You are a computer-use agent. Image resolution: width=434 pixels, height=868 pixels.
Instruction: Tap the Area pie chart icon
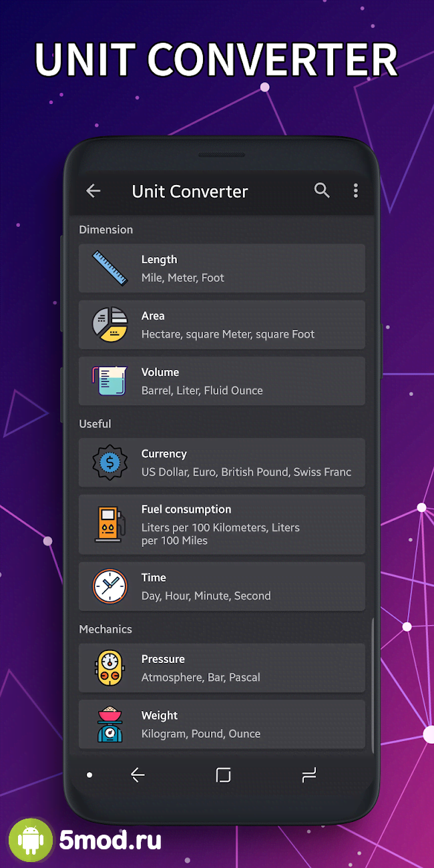pyautogui.click(x=110, y=324)
